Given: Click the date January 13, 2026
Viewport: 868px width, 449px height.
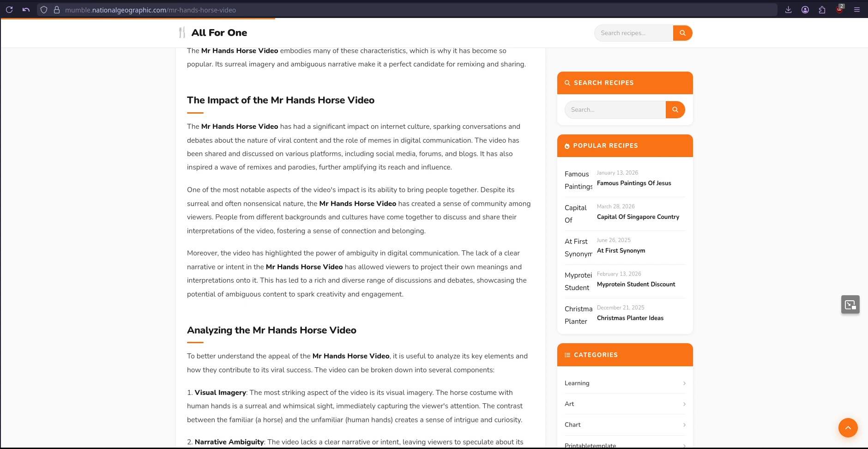Looking at the screenshot, I should pyautogui.click(x=617, y=173).
